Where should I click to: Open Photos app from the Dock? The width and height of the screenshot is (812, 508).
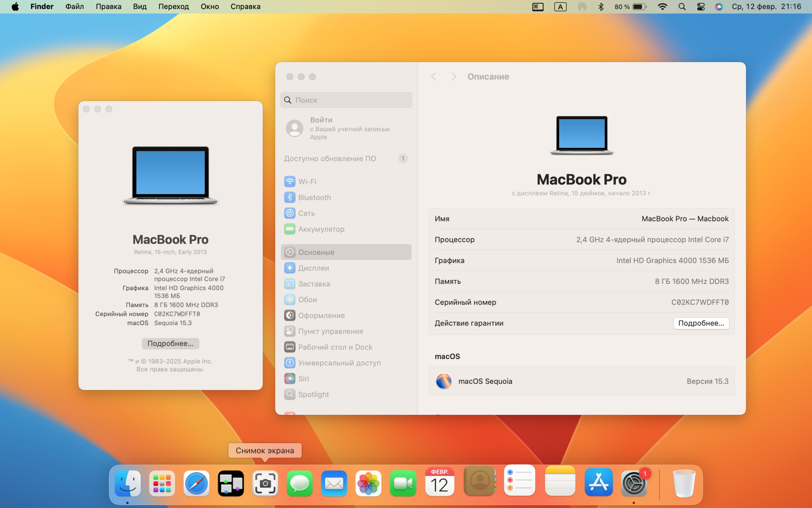point(368,483)
